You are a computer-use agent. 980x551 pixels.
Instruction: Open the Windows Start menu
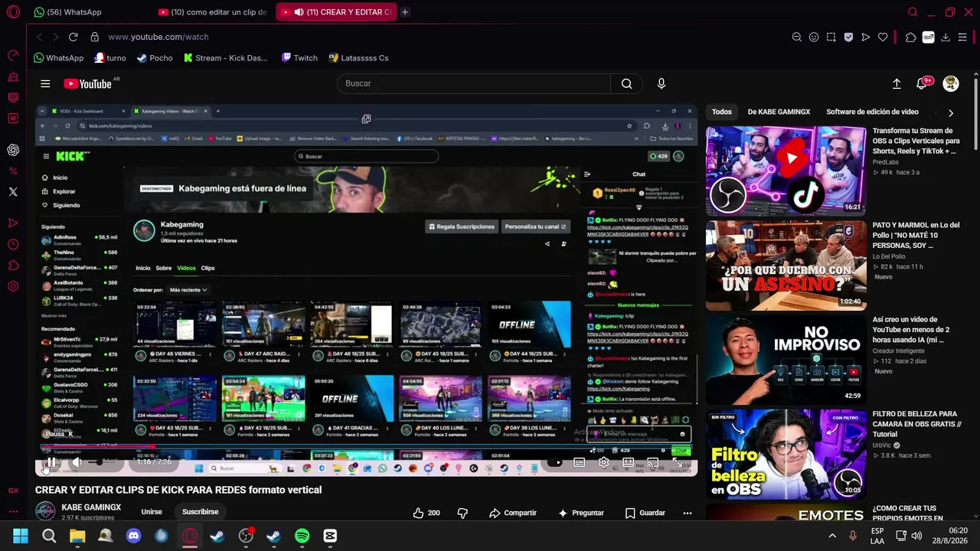21,536
